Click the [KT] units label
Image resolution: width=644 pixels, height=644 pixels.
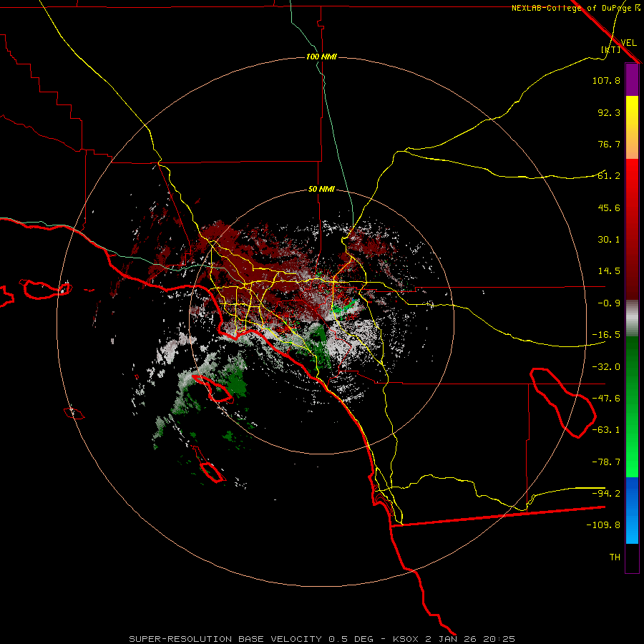pos(611,49)
